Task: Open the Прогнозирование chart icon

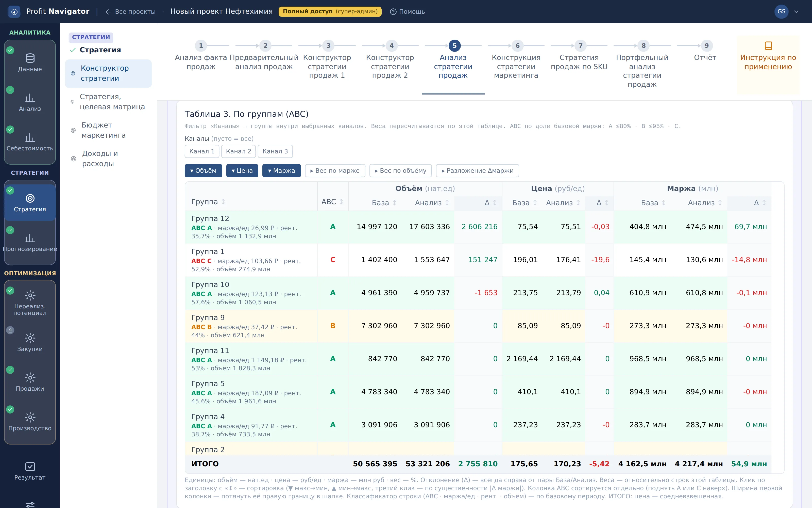Action: click(30, 238)
